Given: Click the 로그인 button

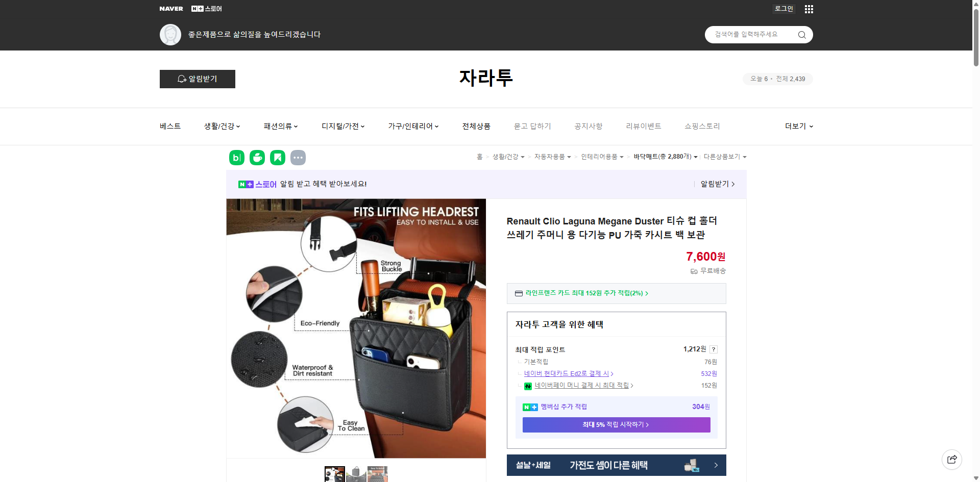Looking at the screenshot, I should pos(783,9).
